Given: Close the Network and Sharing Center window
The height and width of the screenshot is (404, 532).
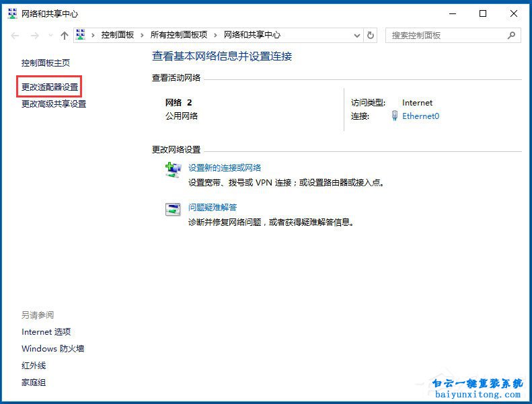Looking at the screenshot, I should 514,13.
